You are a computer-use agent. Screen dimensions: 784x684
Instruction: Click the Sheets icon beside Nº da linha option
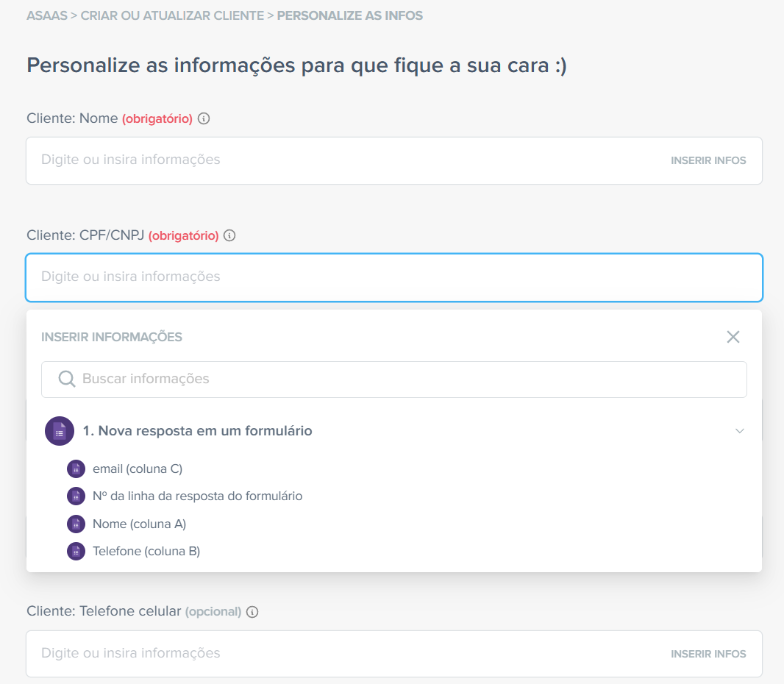pos(76,496)
